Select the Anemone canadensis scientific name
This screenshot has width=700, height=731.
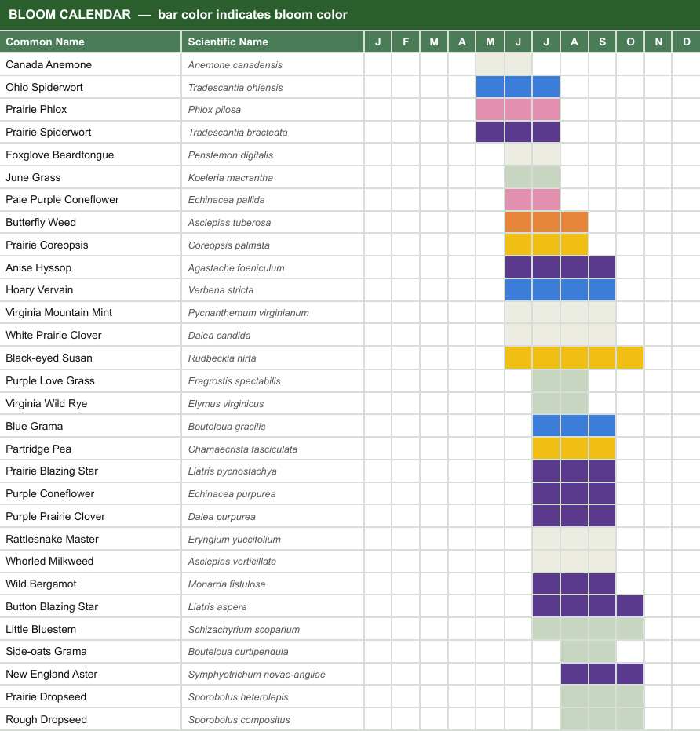point(235,65)
